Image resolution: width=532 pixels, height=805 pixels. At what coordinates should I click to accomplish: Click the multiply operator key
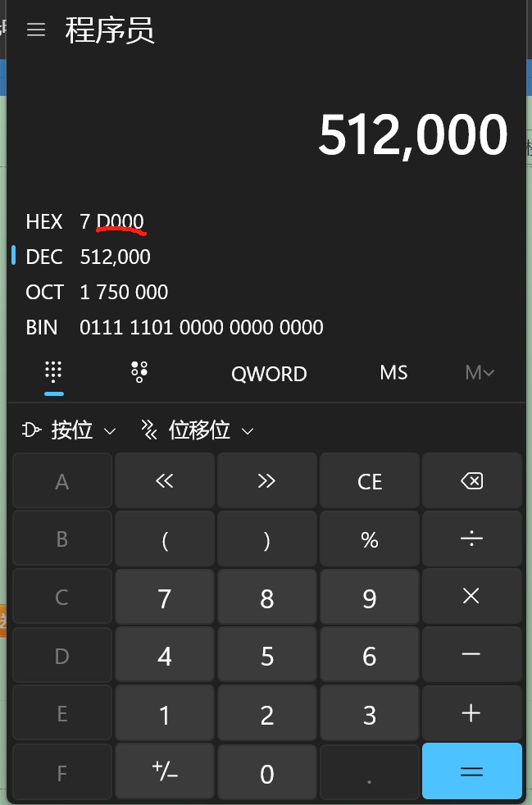[472, 597]
